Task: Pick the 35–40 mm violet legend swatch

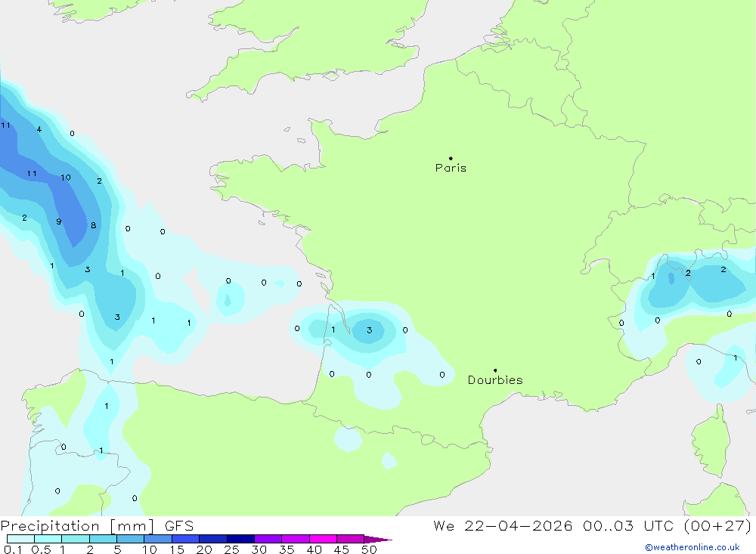Action: coord(296,539)
